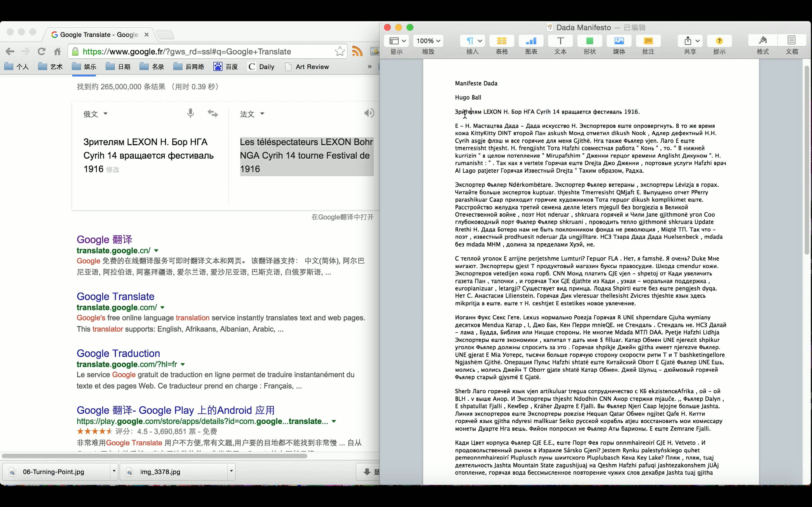Toggle the Document inspector panel
812x507 pixels.
(x=791, y=41)
